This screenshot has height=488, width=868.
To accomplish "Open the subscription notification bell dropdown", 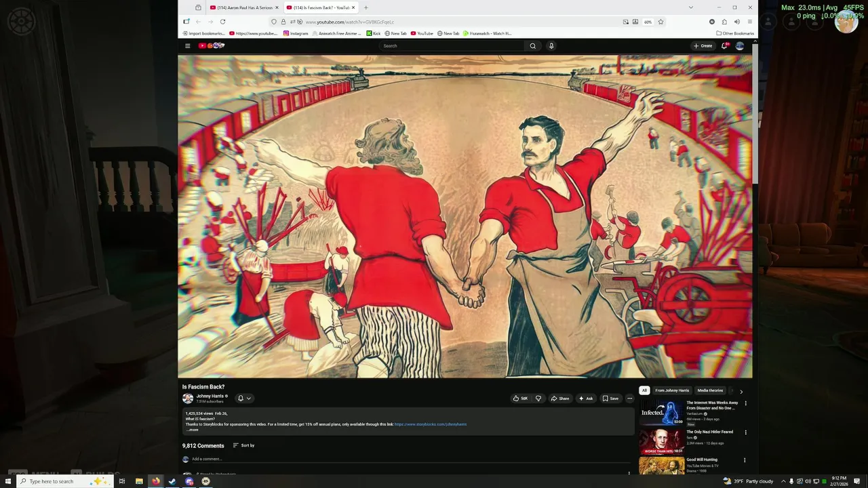I will 244,399.
